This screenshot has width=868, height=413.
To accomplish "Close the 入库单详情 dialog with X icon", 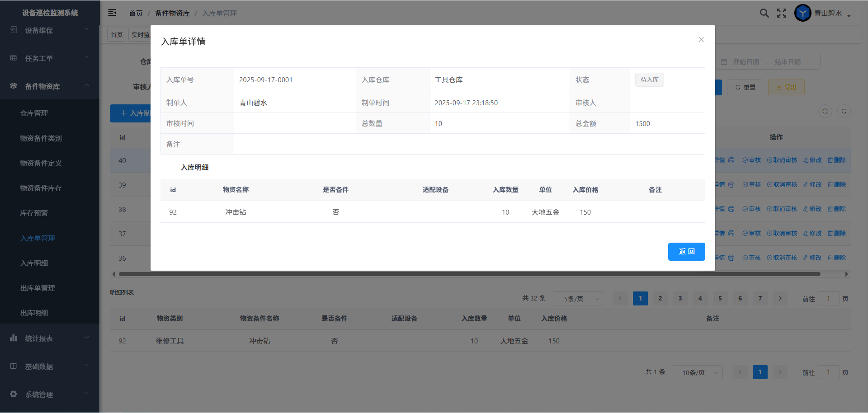I will click(701, 40).
